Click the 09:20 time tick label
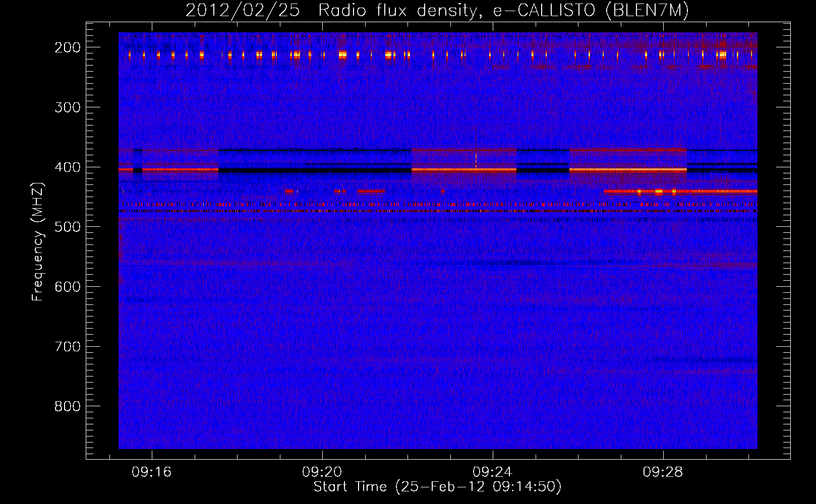Viewport: 816px width, 504px height. [322, 472]
